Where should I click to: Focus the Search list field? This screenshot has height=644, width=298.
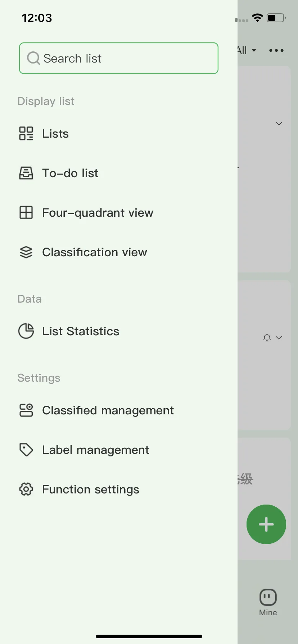coord(119,58)
